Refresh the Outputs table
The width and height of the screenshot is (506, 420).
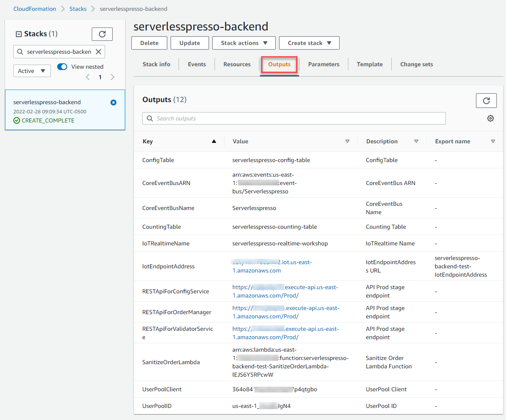(486, 100)
